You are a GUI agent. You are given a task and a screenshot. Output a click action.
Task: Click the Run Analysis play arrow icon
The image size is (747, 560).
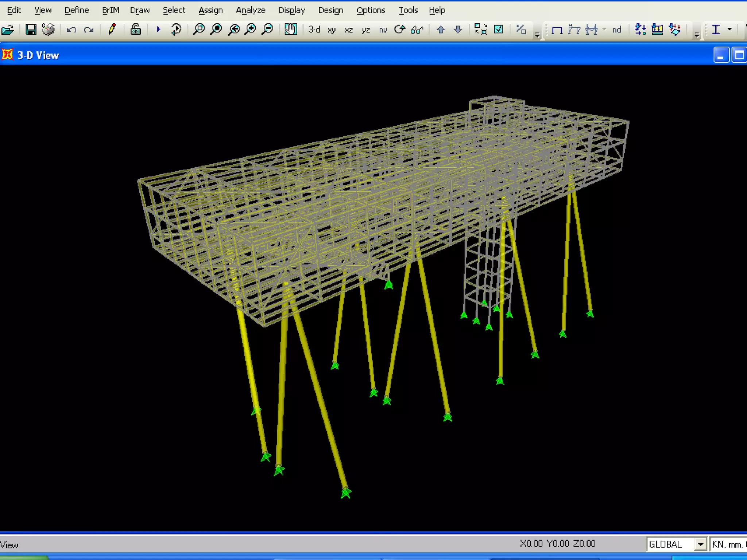tap(158, 30)
